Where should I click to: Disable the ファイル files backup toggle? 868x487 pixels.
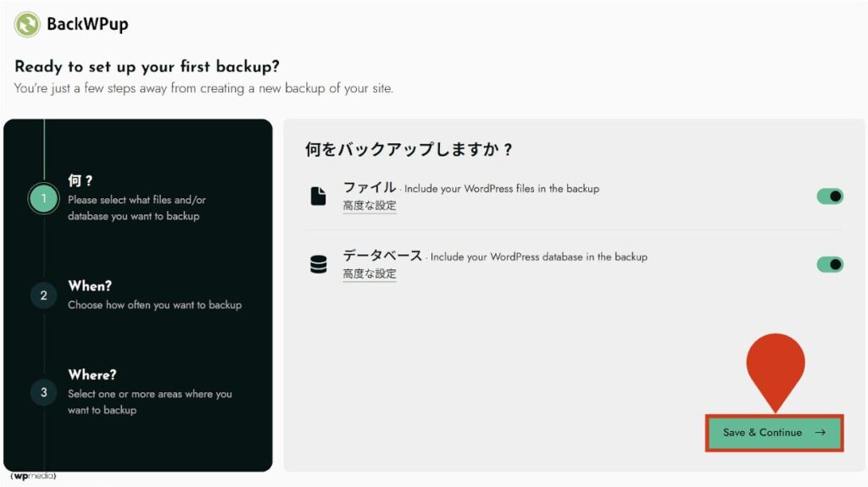pos(830,196)
